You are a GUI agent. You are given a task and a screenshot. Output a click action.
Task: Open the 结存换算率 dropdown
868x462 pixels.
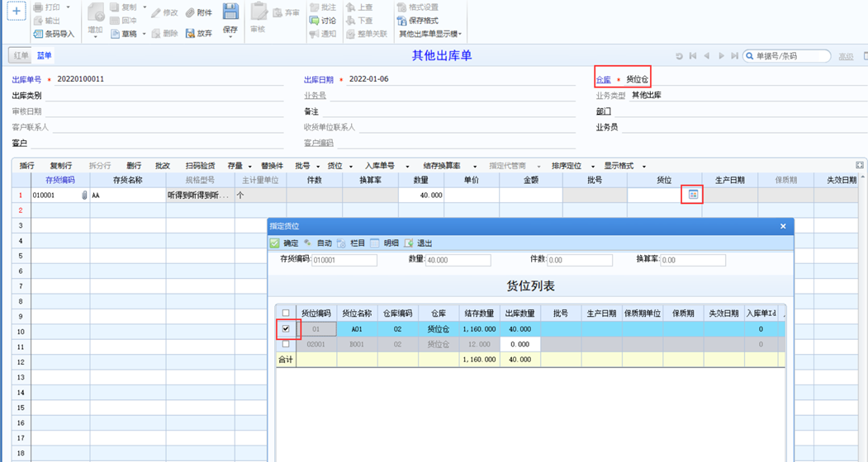[x=474, y=166]
